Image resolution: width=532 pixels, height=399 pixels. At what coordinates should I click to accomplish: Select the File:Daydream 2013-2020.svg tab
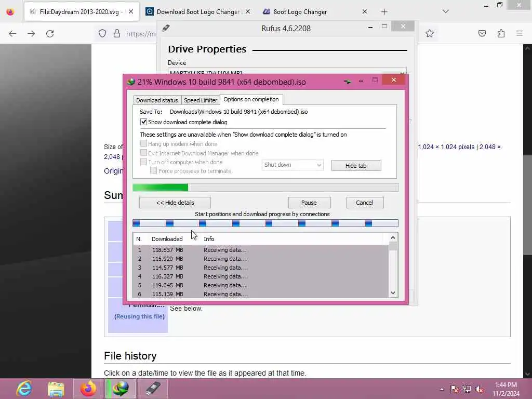tap(81, 12)
